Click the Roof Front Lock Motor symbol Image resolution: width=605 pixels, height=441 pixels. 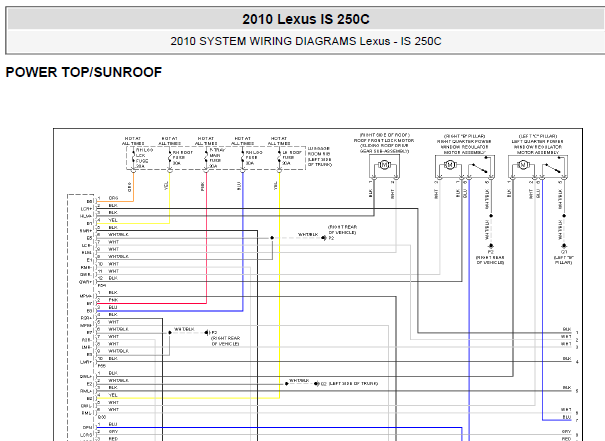(384, 166)
